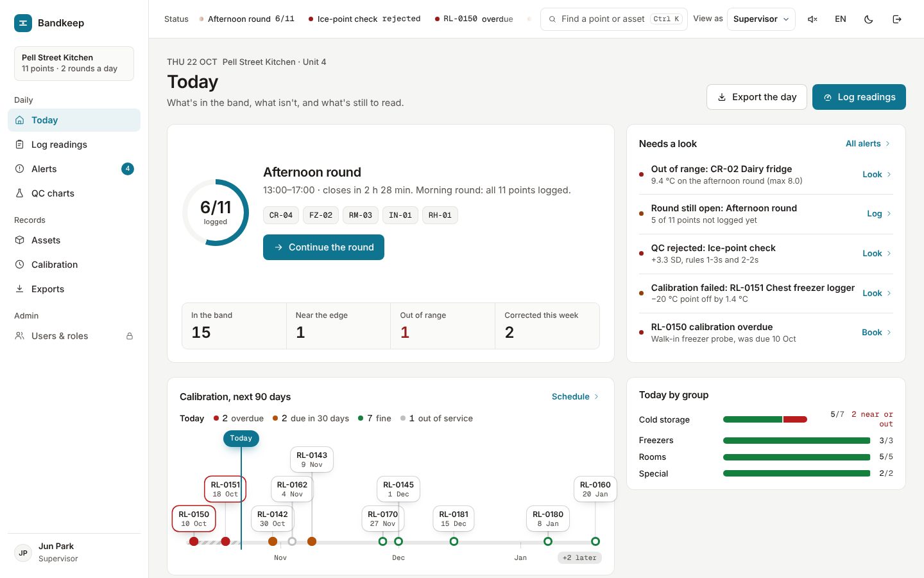Click the Alerts count badge showing 4

pyautogui.click(x=128, y=169)
